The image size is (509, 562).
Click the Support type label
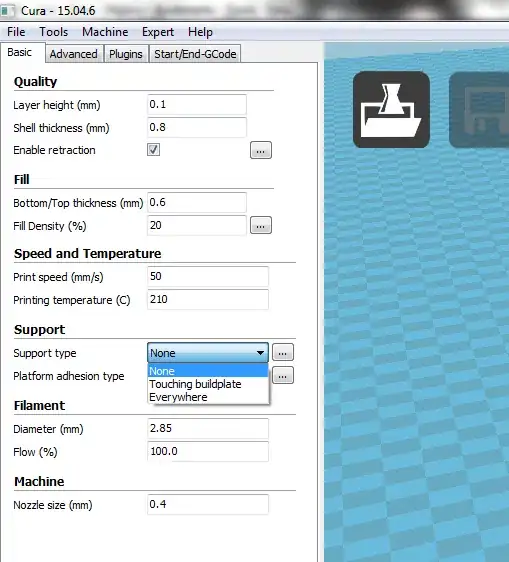pos(45,353)
